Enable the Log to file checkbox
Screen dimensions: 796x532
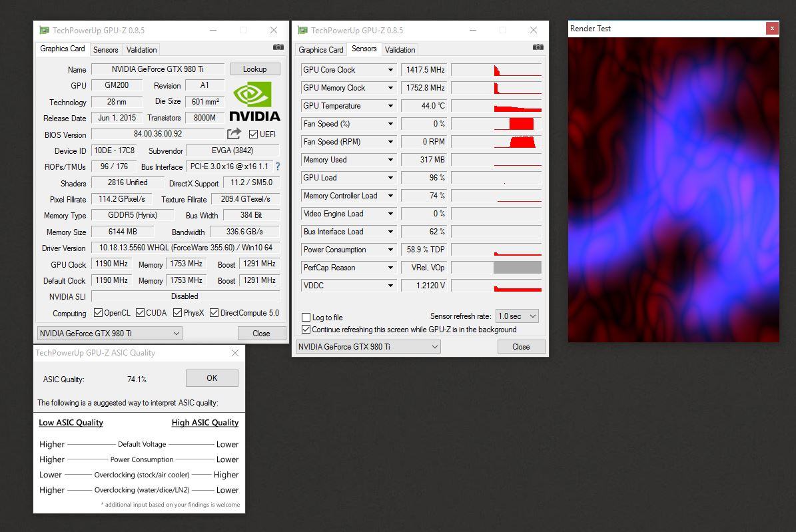[x=306, y=318]
